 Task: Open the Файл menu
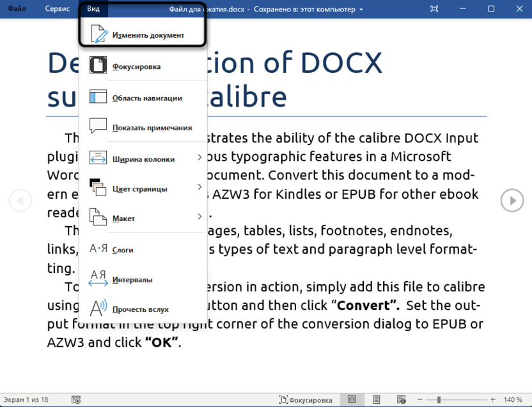tap(17, 9)
